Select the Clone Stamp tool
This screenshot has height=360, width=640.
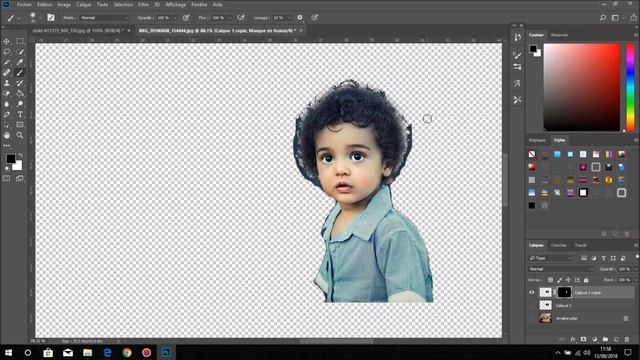[x=7, y=83]
